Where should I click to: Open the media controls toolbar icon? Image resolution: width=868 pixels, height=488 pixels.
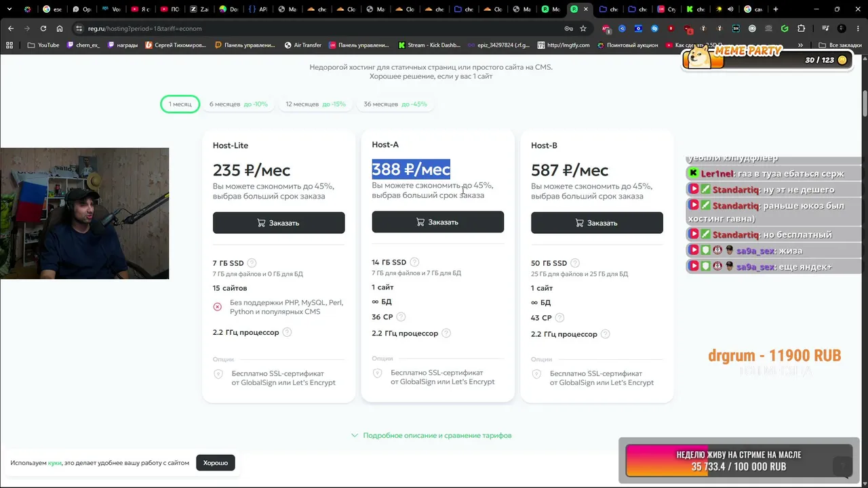coord(825,28)
